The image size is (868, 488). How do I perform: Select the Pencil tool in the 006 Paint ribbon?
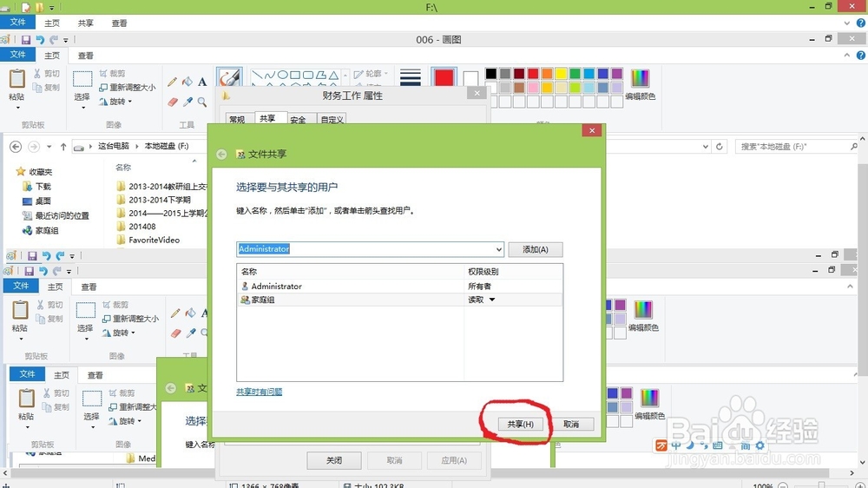pos(172,82)
